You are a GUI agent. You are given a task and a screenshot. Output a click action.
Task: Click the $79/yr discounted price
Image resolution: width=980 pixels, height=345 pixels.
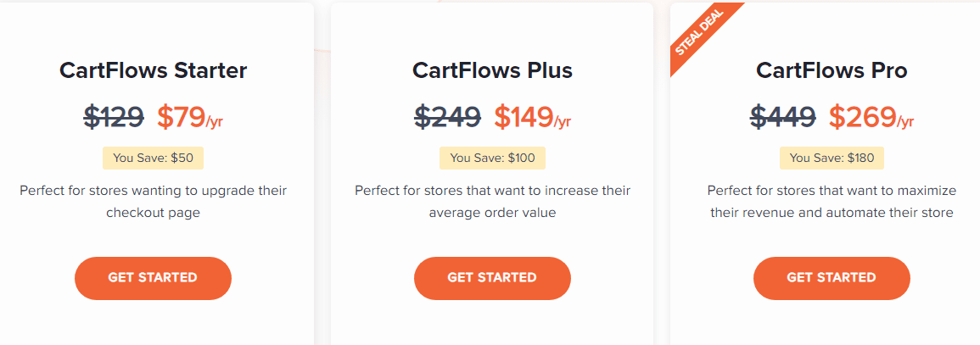pyautogui.click(x=189, y=117)
